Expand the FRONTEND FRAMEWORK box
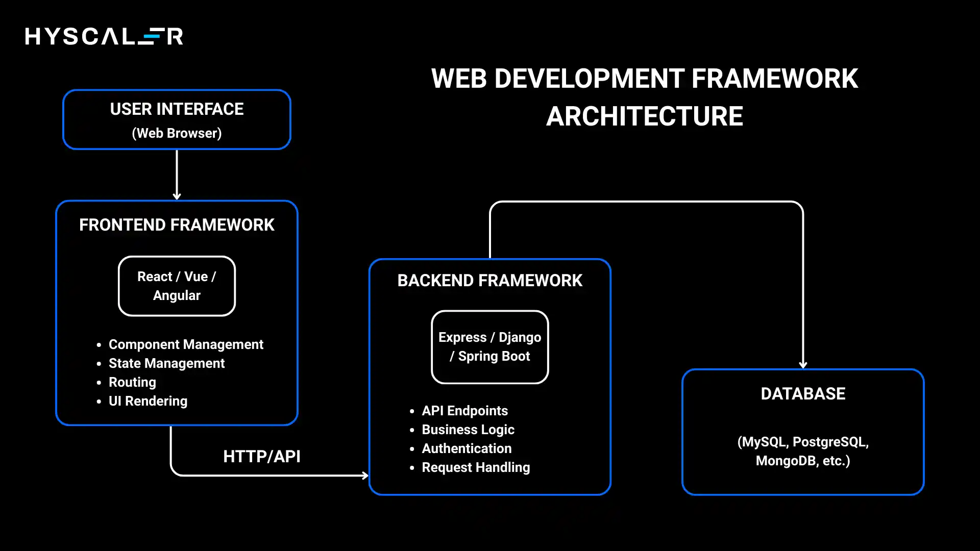Image resolution: width=980 pixels, height=551 pixels. [x=177, y=225]
